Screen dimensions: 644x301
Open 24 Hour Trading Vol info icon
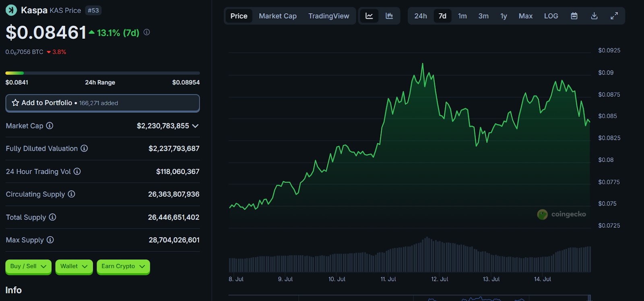(77, 171)
